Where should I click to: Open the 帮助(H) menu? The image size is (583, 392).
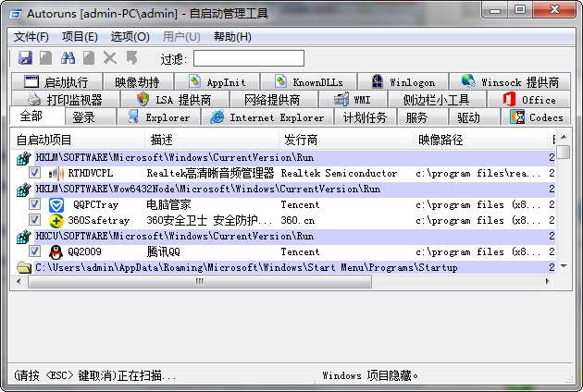point(233,37)
